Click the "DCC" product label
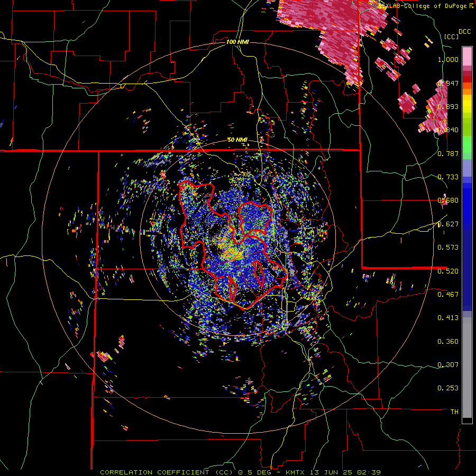Screen dimensions: 476x476 point(465,32)
